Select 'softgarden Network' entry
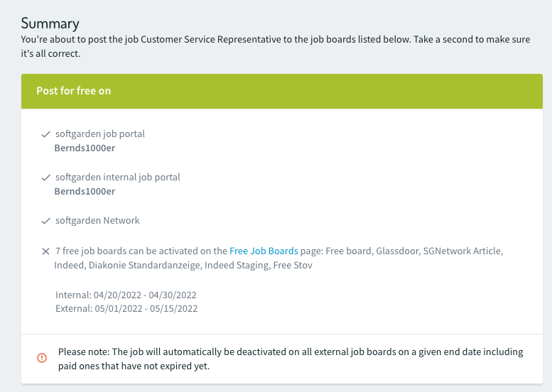The image size is (552, 392). click(x=97, y=220)
